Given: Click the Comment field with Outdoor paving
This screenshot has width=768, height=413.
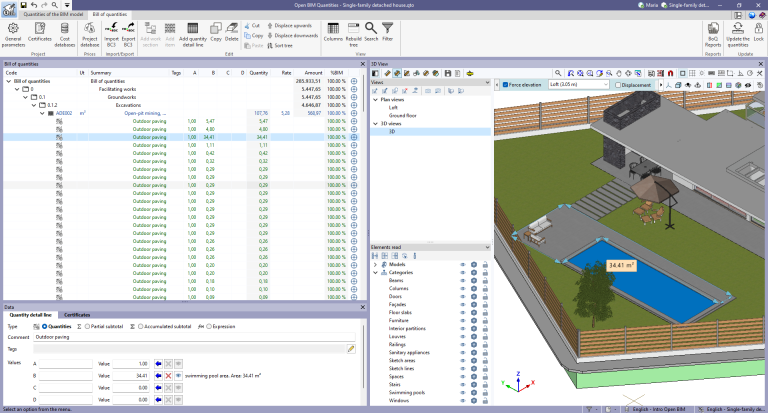Looking at the screenshot, I should pyautogui.click(x=194, y=337).
